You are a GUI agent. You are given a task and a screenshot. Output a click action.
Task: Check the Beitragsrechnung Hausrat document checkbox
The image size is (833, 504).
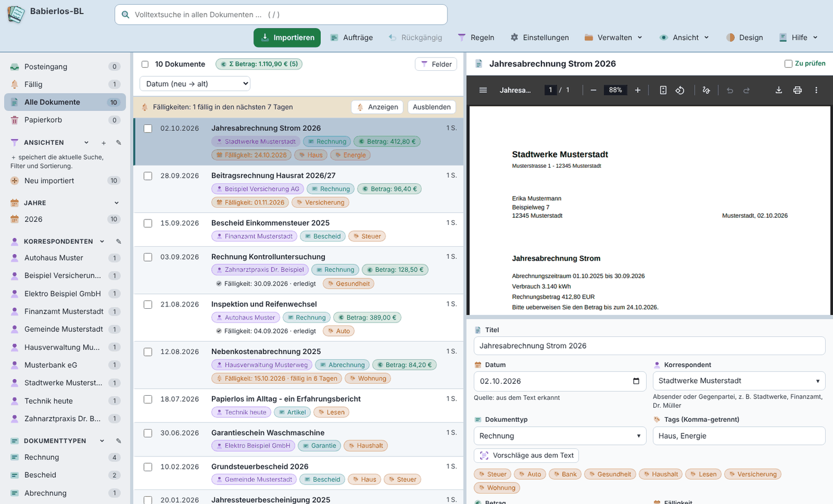pyautogui.click(x=148, y=176)
